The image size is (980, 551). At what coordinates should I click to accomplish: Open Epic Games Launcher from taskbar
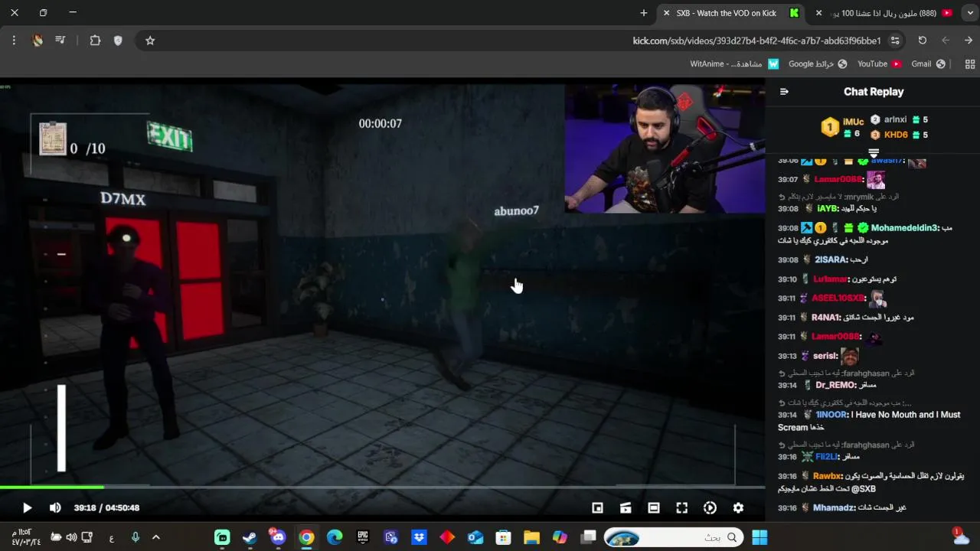(x=363, y=537)
